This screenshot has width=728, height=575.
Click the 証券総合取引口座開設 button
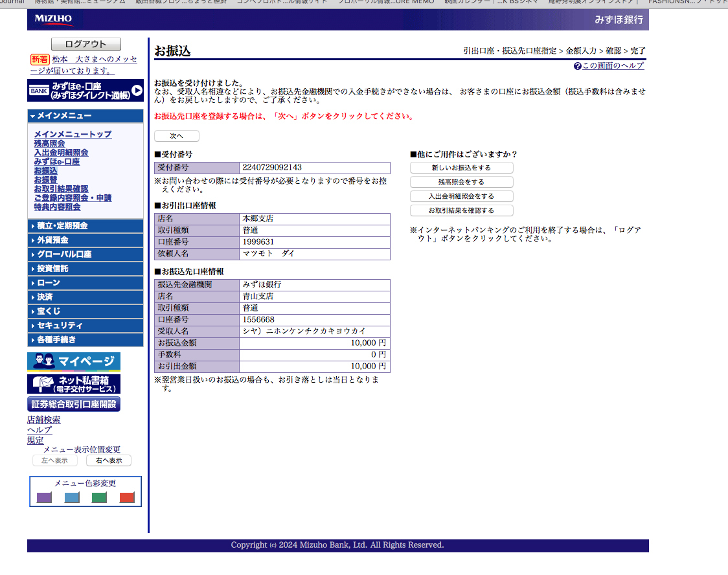74,404
